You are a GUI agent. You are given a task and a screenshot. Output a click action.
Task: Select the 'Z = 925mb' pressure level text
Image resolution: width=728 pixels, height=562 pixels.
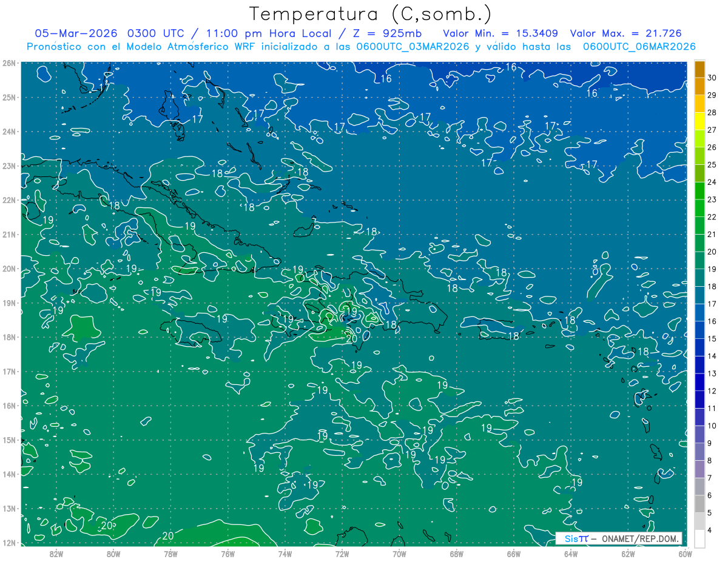tap(389, 33)
